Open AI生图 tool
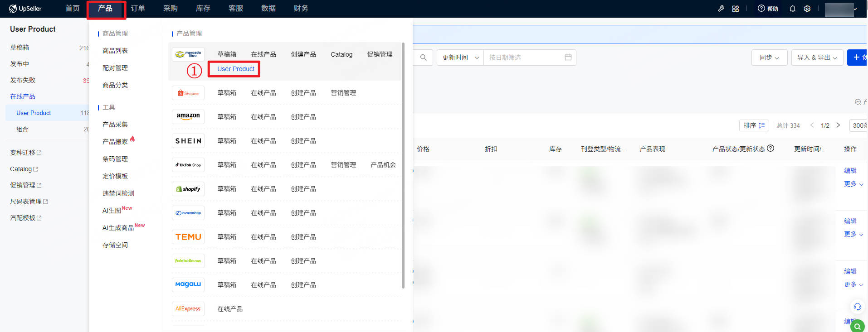Screen dimensions: 868x332 (x=112, y=211)
